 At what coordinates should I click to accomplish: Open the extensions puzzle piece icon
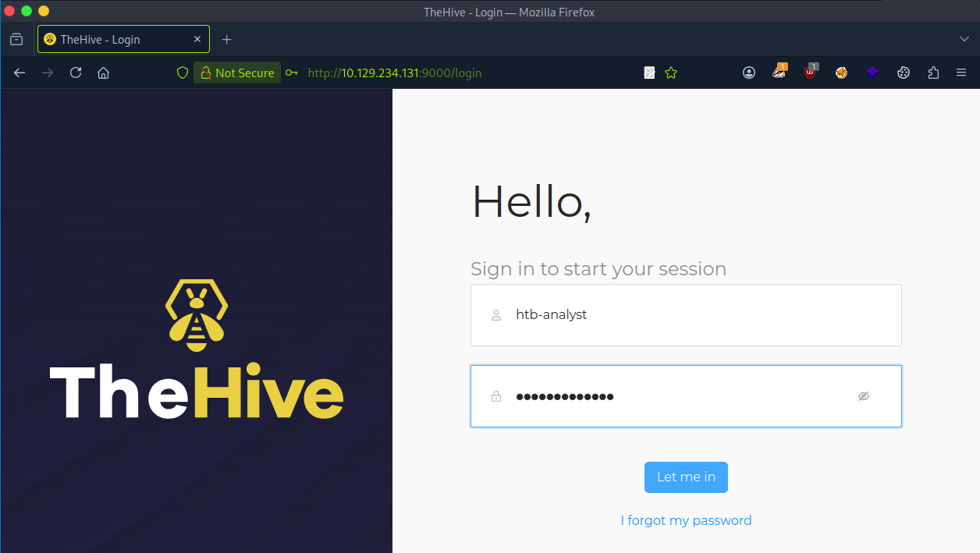click(933, 72)
